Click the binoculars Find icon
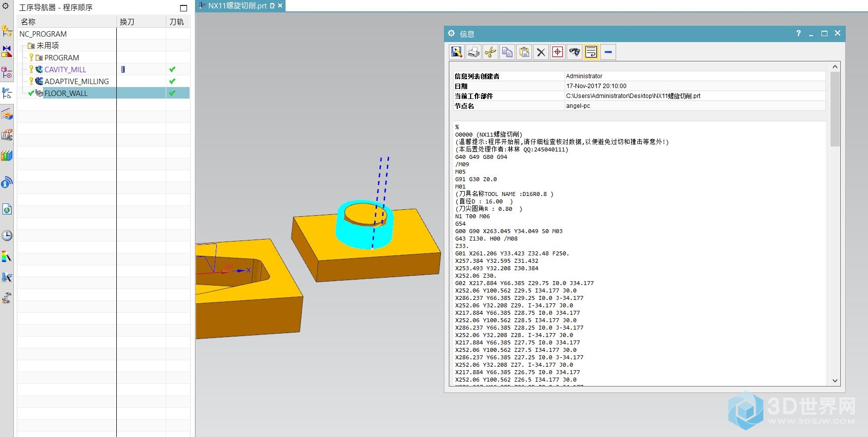The height and width of the screenshot is (437, 868). [575, 52]
